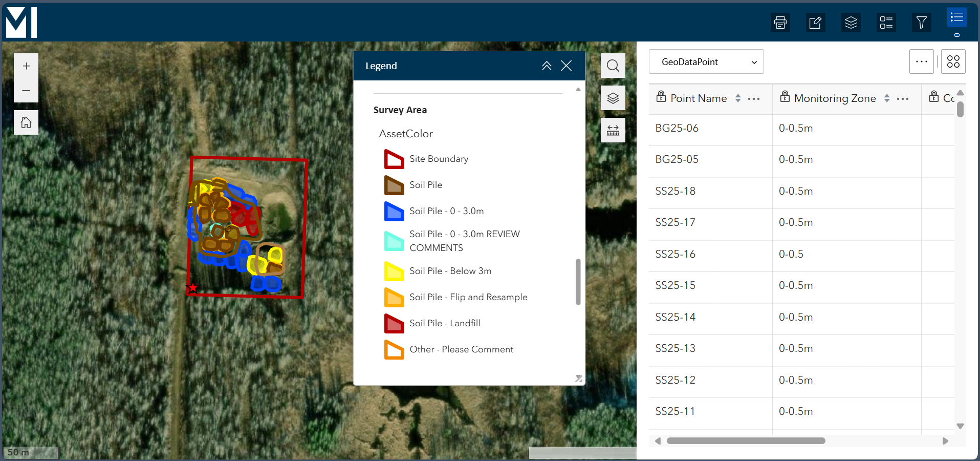Sort by Point Name column

[x=738, y=98]
